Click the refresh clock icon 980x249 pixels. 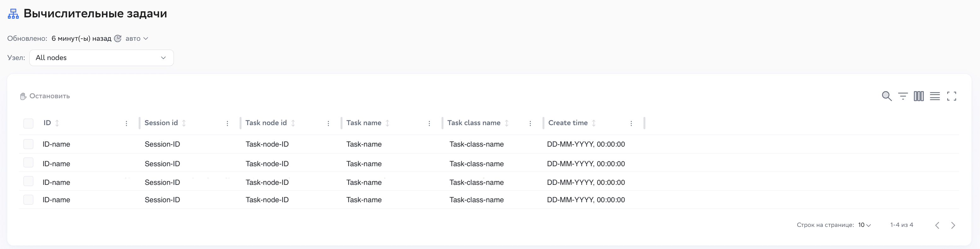coord(118,39)
